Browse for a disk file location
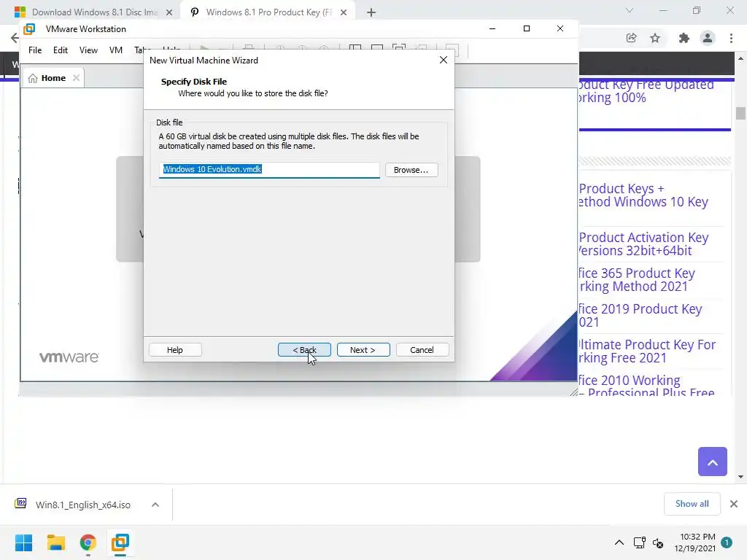747x560 pixels. [411, 170]
